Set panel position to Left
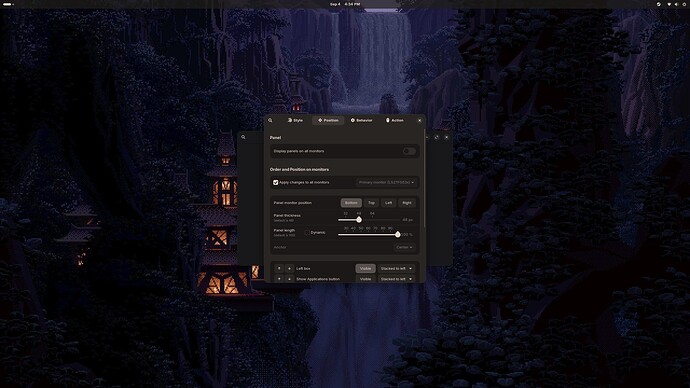 (388, 203)
